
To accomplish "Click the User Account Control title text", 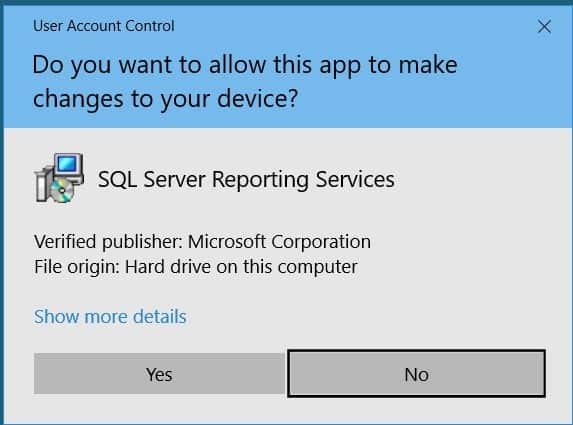I will coord(104,26).
